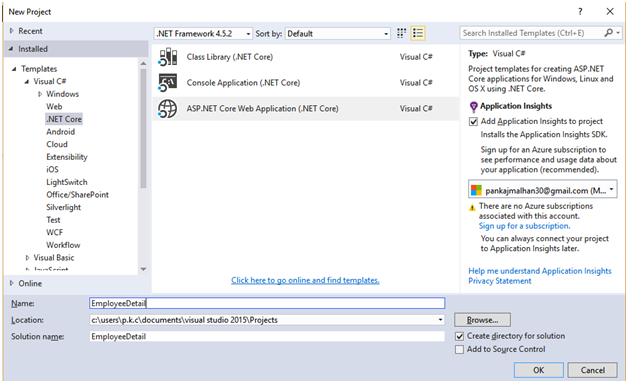
Task: Toggle Create directory for solution checkbox
Action: (459, 337)
